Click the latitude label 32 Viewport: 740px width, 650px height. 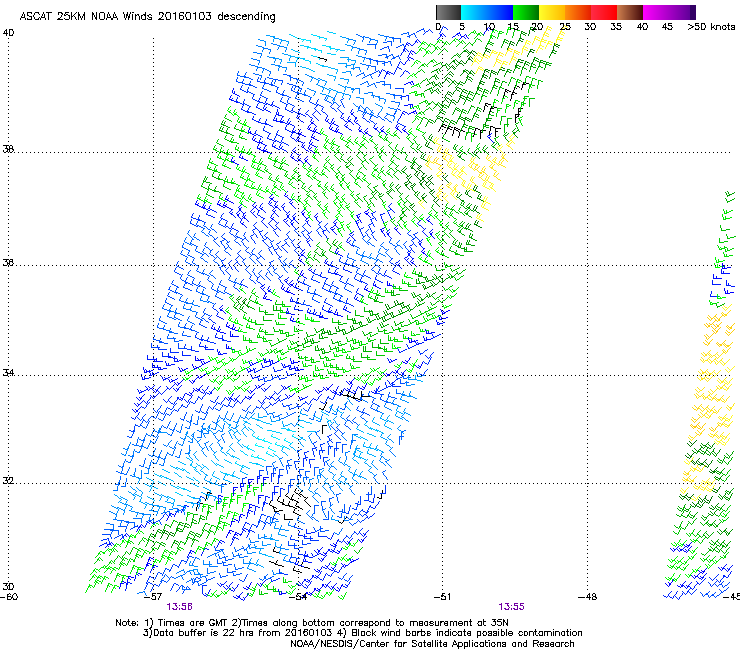click(8, 481)
